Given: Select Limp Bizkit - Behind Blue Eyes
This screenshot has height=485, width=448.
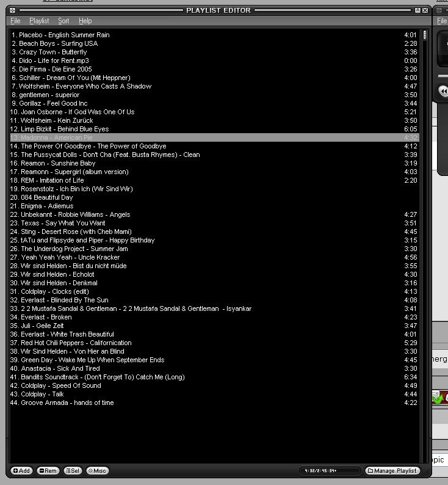Looking at the screenshot, I should click(214, 129).
